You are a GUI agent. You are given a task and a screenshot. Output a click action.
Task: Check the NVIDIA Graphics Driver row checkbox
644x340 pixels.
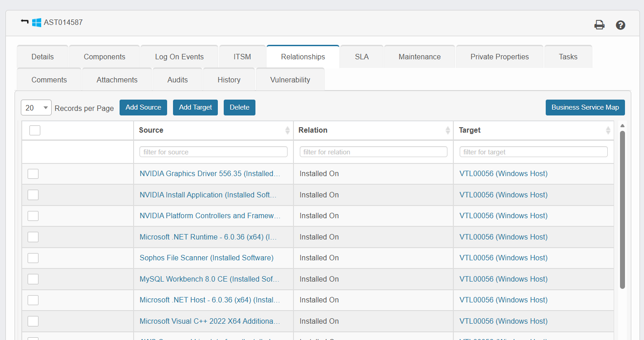pyautogui.click(x=33, y=174)
